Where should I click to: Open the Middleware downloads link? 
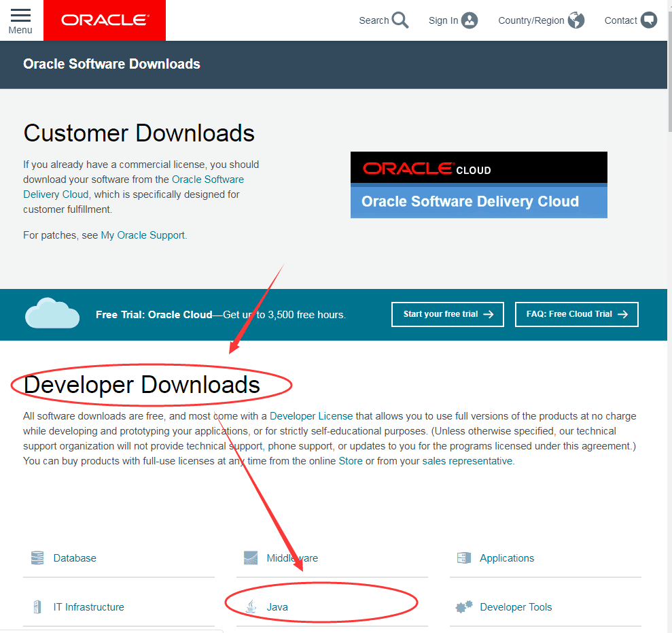[x=292, y=558]
